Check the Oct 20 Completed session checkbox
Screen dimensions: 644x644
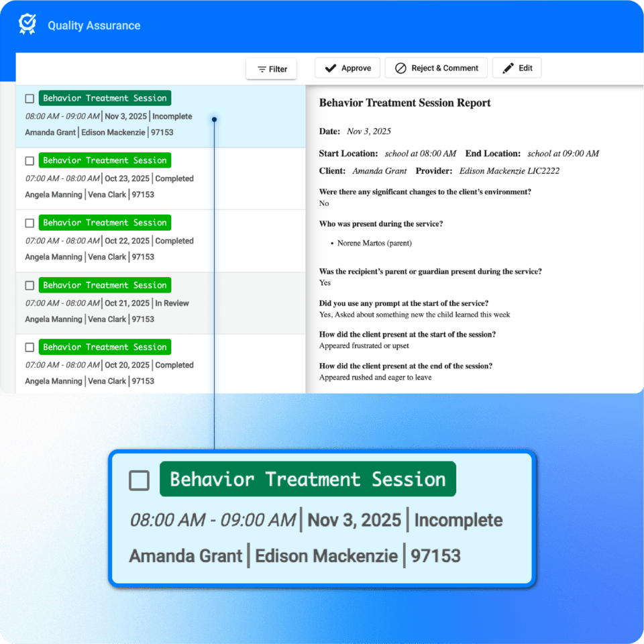[x=30, y=347]
